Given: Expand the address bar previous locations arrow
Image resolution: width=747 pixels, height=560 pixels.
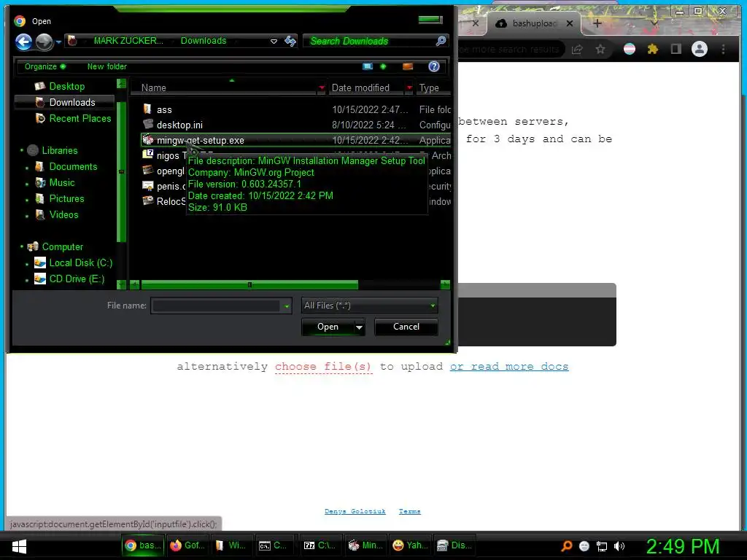Looking at the screenshot, I should (274, 42).
